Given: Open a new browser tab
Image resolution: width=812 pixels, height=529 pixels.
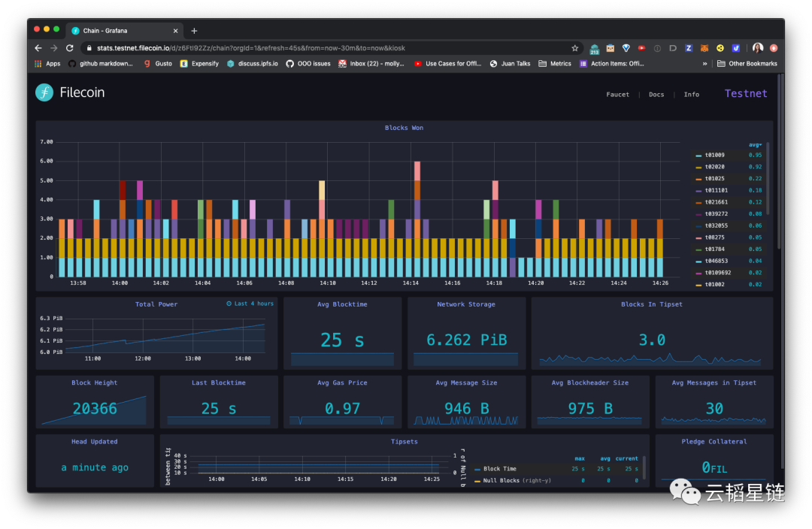Looking at the screenshot, I should point(194,31).
